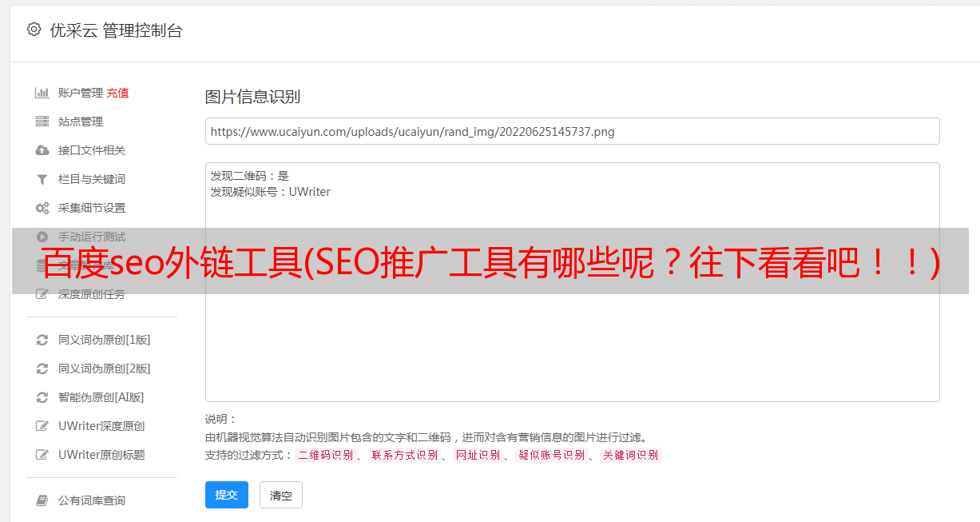Select 同义词伪原创[2版] in the sidebar
980x522 pixels.
(x=105, y=369)
